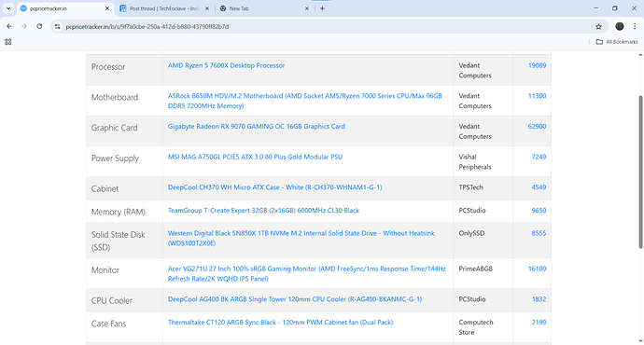Click Computech Store seller cell
This screenshot has height=345, width=644.
[483, 327]
